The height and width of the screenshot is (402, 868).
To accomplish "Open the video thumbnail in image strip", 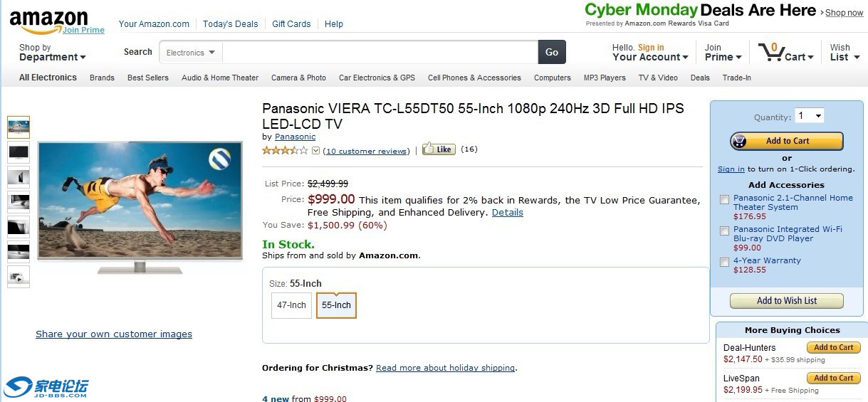I will [18, 277].
